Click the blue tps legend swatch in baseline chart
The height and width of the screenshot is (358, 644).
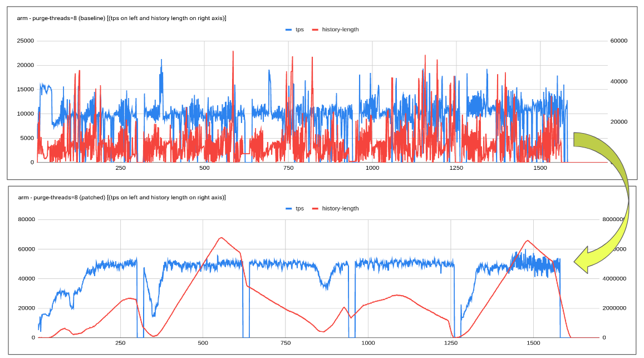(x=289, y=30)
